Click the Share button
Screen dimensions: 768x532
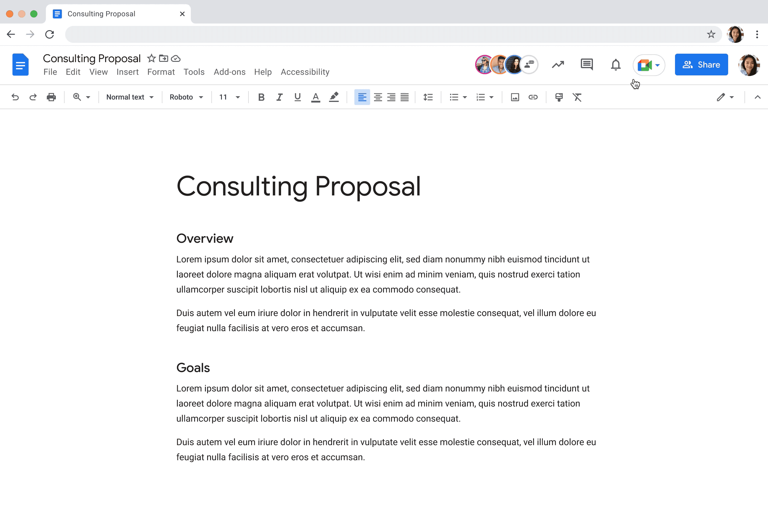click(702, 65)
